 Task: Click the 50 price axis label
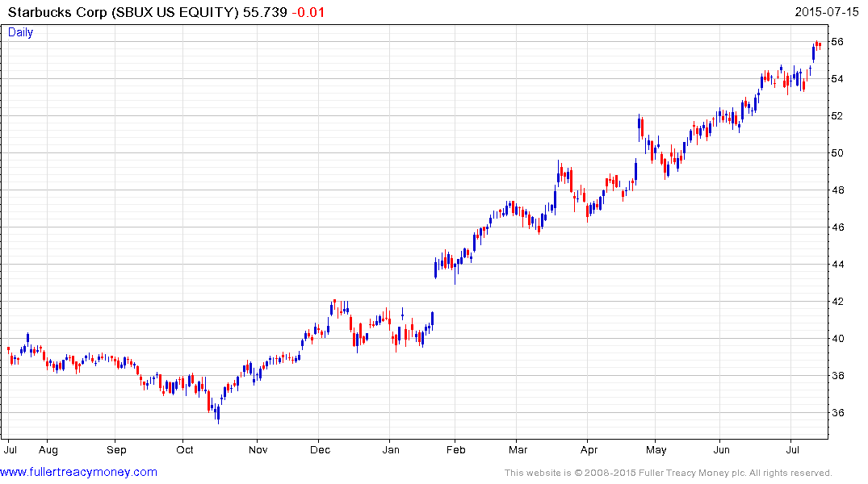(837, 153)
